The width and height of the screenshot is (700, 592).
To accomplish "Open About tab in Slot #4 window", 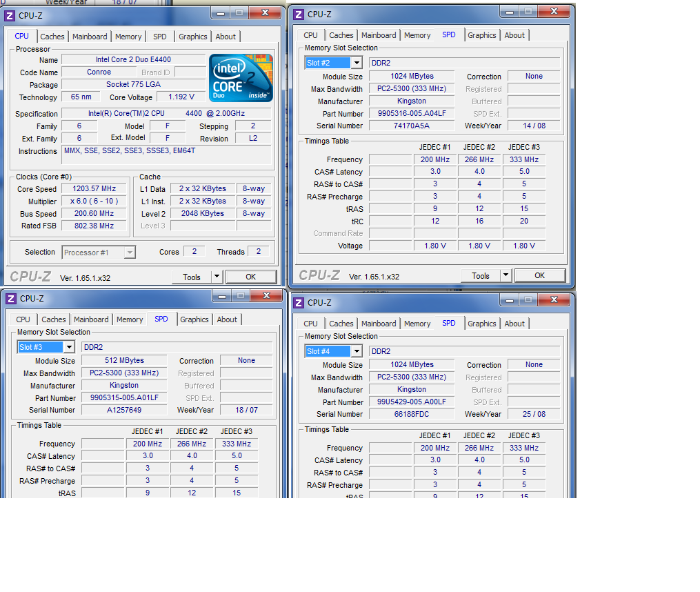I will pos(514,324).
